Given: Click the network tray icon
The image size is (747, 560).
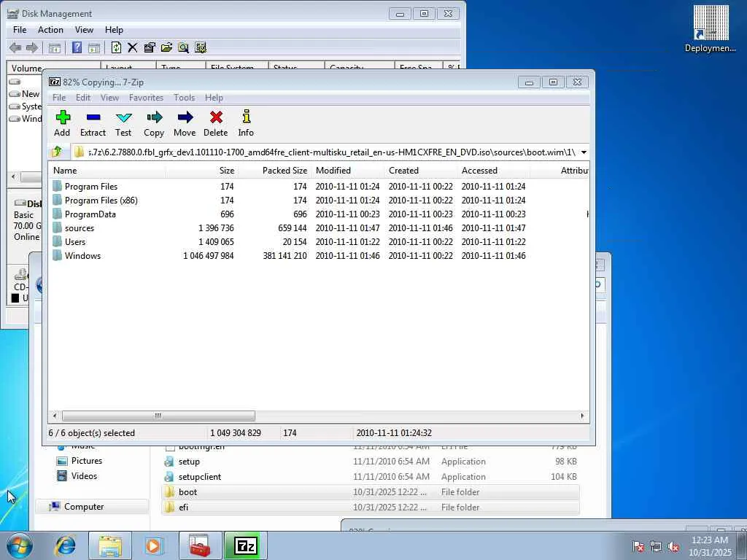Looking at the screenshot, I should (x=656, y=547).
